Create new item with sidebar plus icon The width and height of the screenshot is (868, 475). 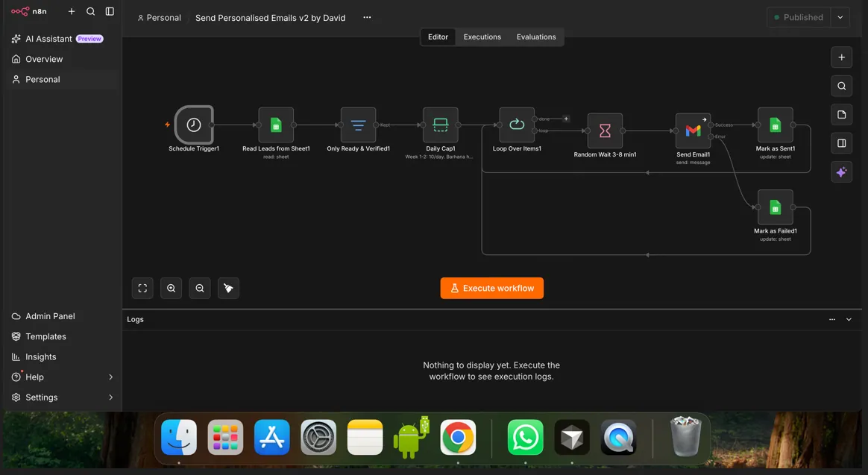[72, 11]
